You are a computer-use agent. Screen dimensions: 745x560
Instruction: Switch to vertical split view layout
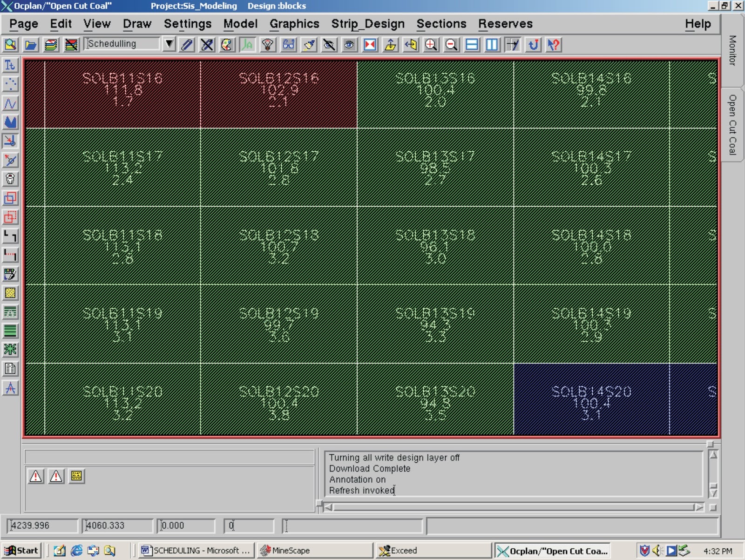click(x=491, y=45)
